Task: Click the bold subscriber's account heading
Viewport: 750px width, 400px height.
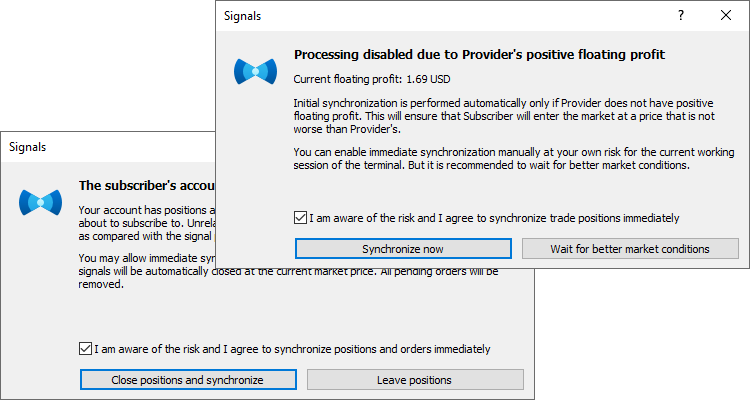Action: (x=147, y=186)
